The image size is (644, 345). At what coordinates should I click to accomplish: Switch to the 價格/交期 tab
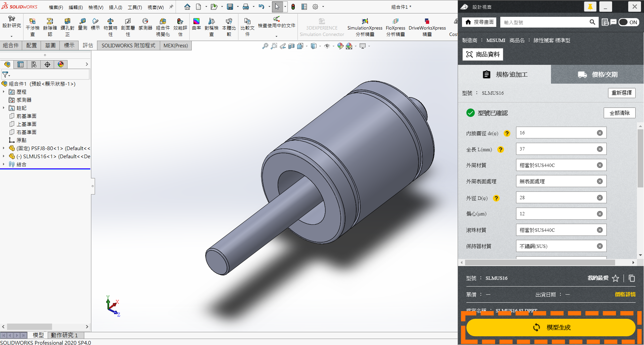pos(597,75)
